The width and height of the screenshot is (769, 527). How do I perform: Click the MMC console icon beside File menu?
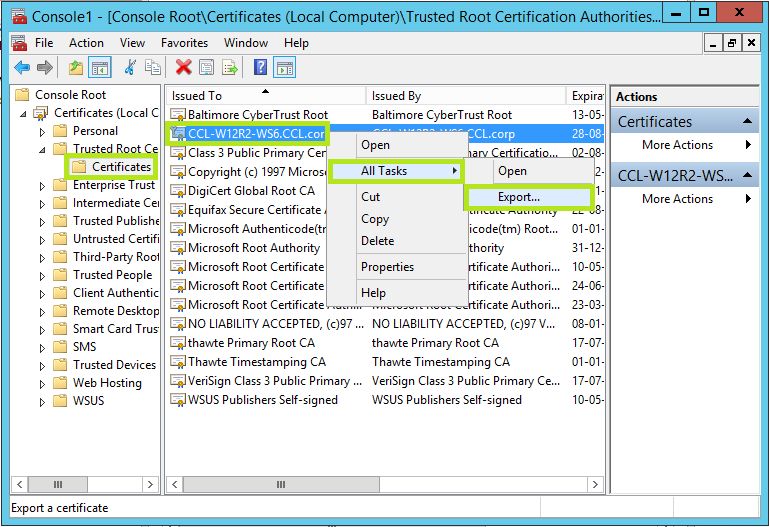coord(20,43)
